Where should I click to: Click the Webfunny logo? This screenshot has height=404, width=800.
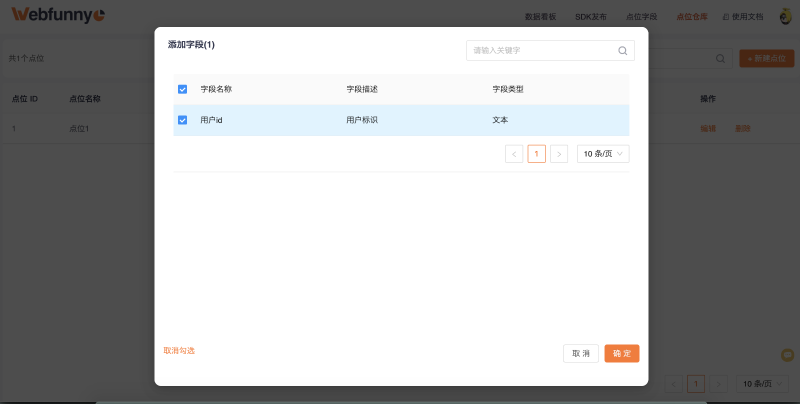(58, 15)
